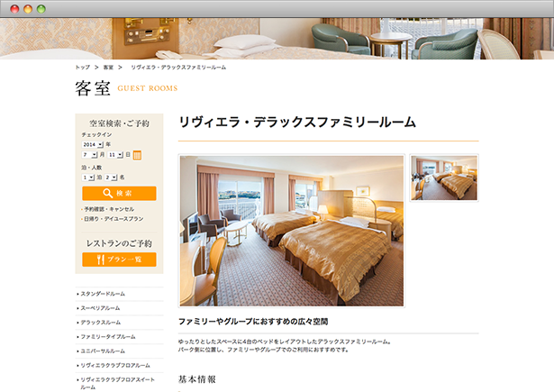Open the check-in month dropdown

tap(89, 155)
